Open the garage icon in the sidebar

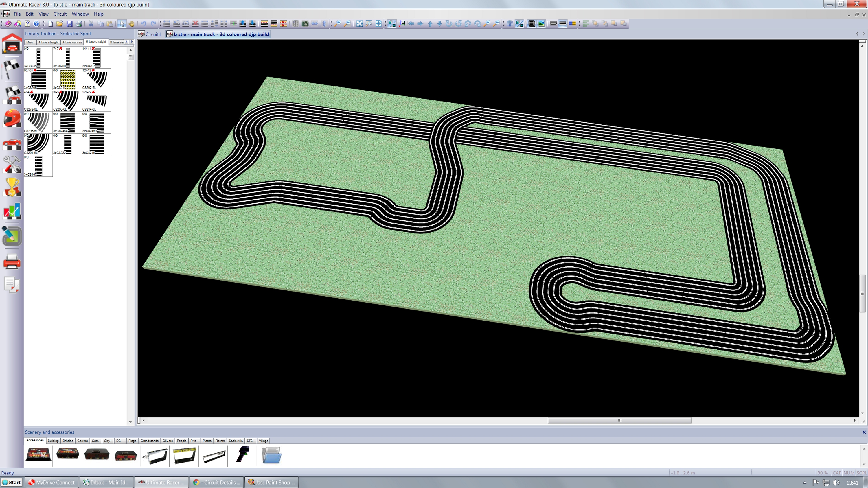click(12, 44)
